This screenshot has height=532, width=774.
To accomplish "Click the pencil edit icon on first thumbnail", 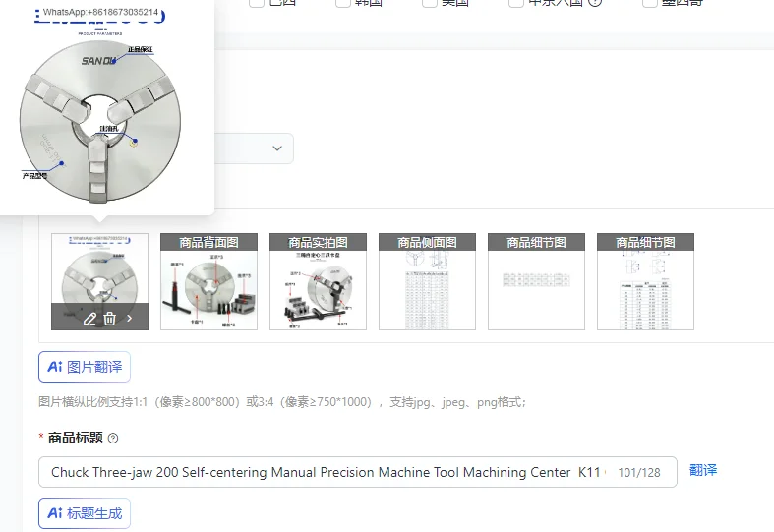I will click(89, 319).
